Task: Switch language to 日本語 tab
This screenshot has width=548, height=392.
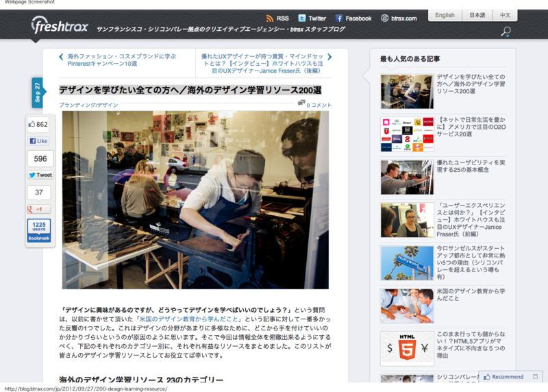Action: point(477,15)
